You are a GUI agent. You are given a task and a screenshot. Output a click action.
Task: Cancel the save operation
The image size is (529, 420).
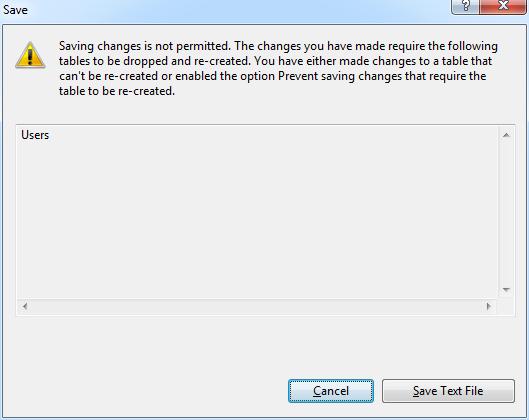click(331, 391)
